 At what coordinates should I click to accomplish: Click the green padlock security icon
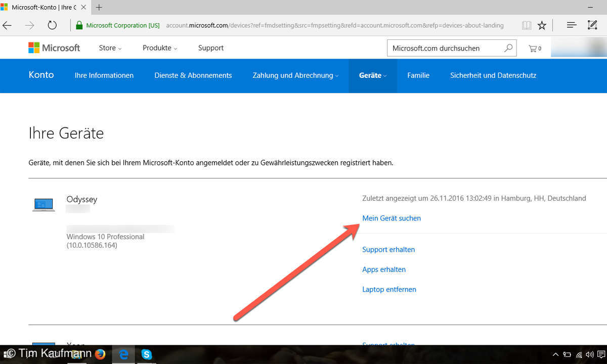coord(79,25)
